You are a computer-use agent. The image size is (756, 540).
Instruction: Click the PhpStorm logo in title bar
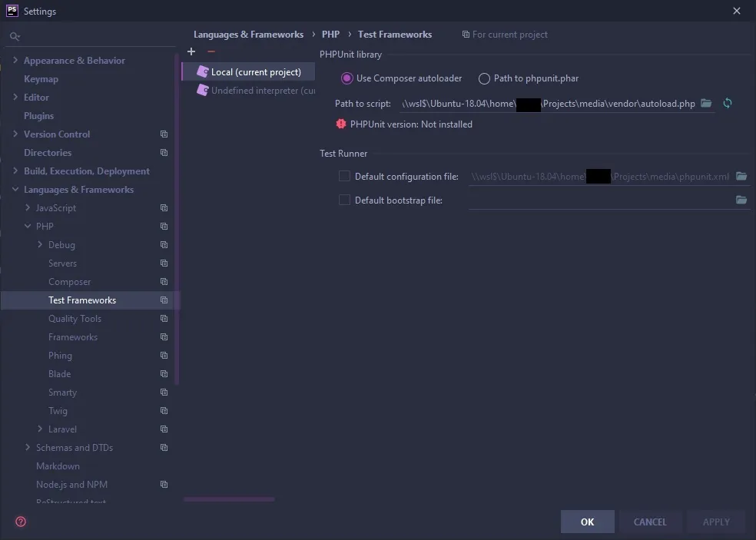[x=12, y=11]
